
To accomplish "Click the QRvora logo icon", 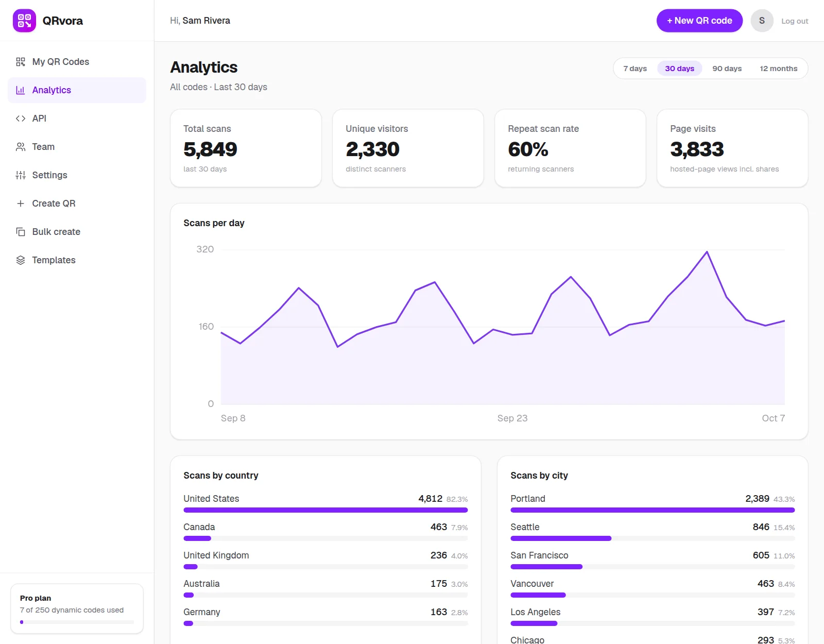I will [24, 21].
